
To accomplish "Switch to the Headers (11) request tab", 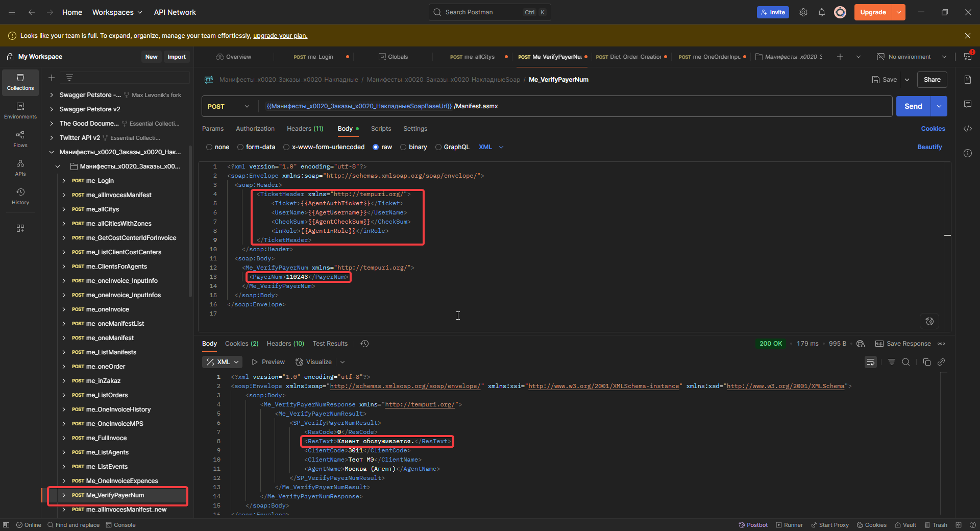I will pos(305,129).
